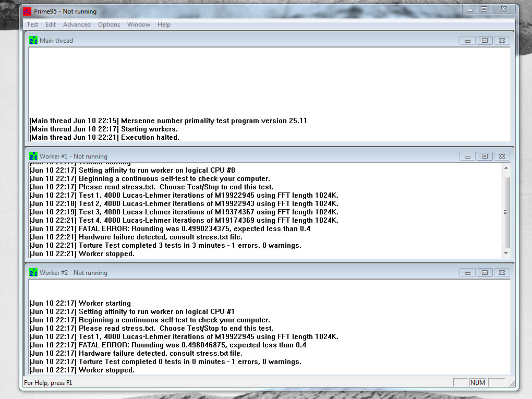Click the Worker #2 - Not running title
This screenshot has width=532, height=399.
(74, 273)
